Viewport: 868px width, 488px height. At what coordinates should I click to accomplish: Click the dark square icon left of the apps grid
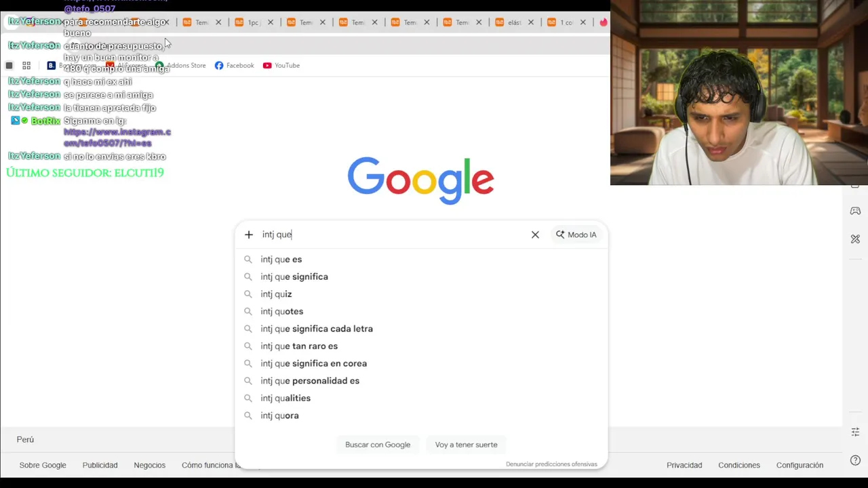[9, 65]
